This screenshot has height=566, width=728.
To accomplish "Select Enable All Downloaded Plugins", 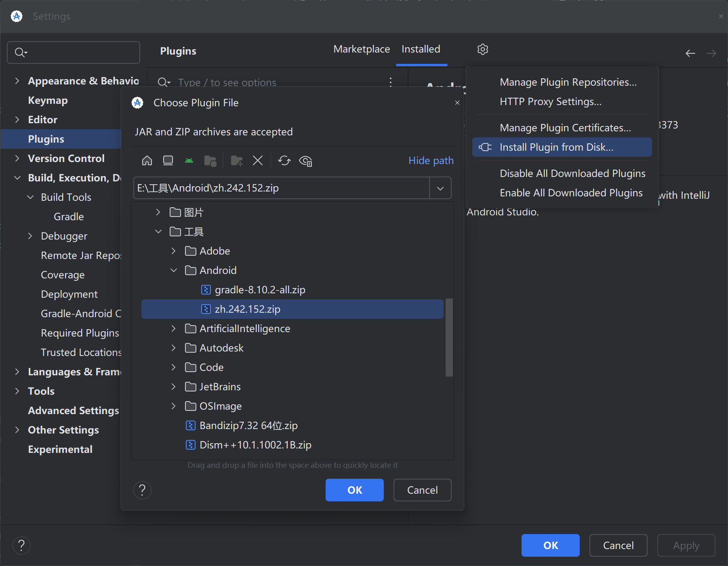I will click(x=562, y=193).
